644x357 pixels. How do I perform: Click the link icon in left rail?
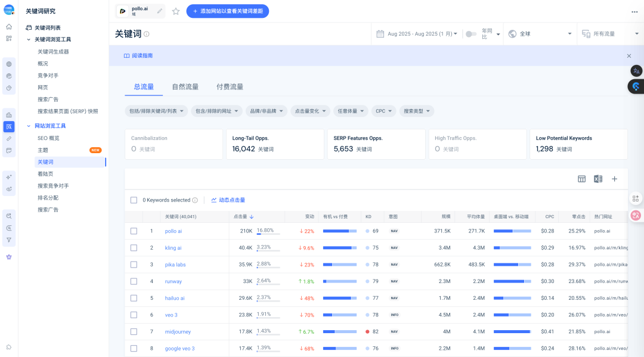point(8,139)
